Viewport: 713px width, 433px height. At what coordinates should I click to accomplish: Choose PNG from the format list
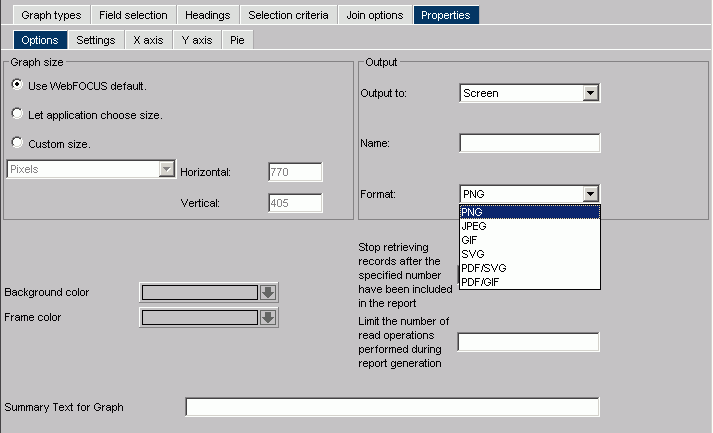coord(530,212)
